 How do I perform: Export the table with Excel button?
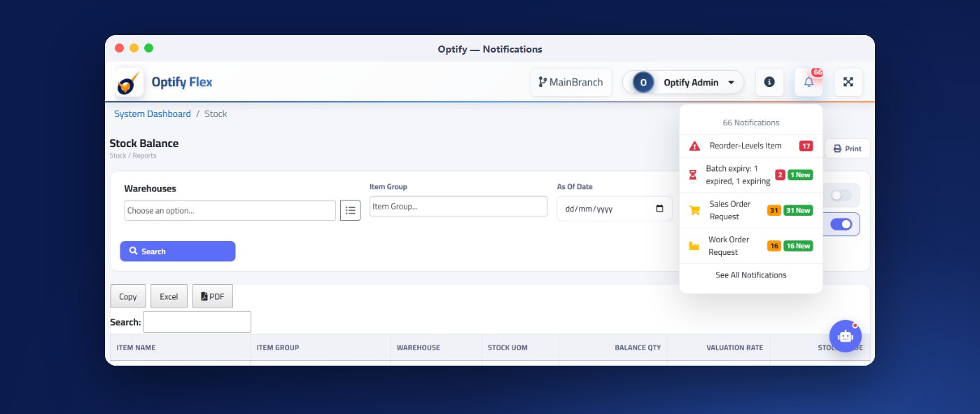(x=169, y=297)
